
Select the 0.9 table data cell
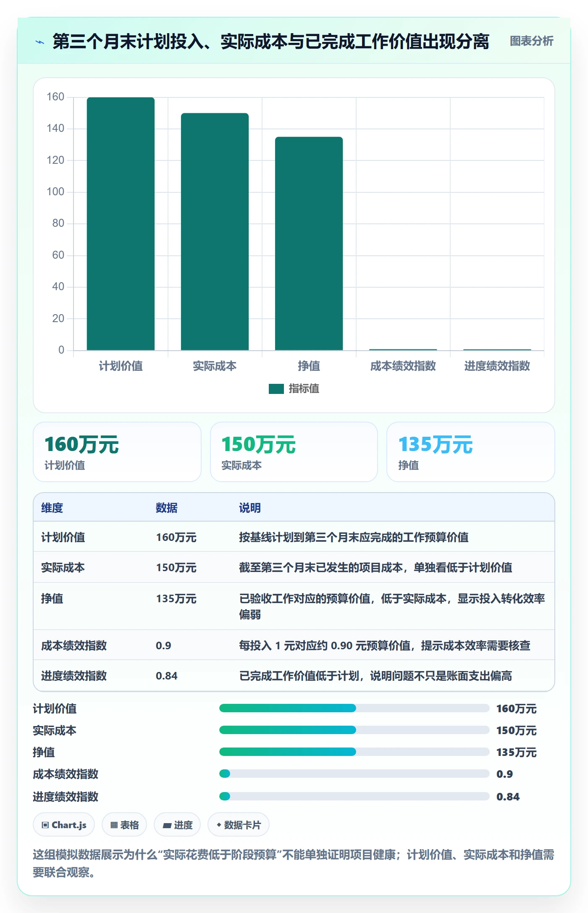click(x=163, y=645)
